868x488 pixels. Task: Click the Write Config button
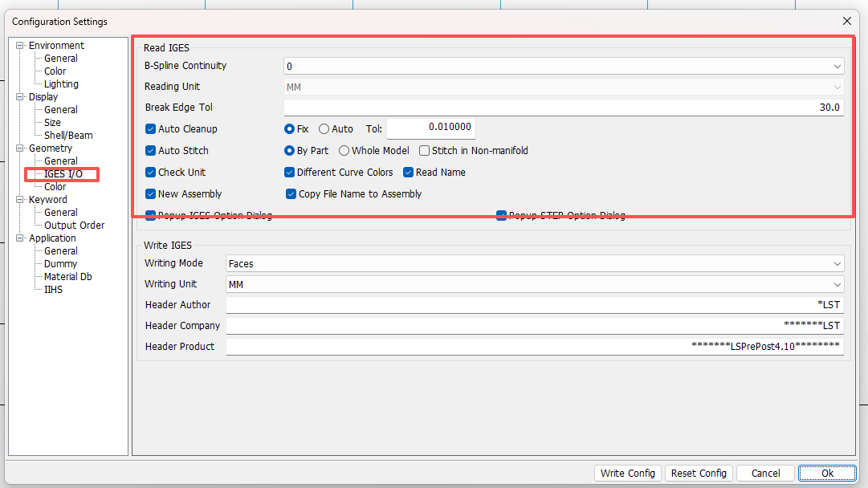pos(628,473)
